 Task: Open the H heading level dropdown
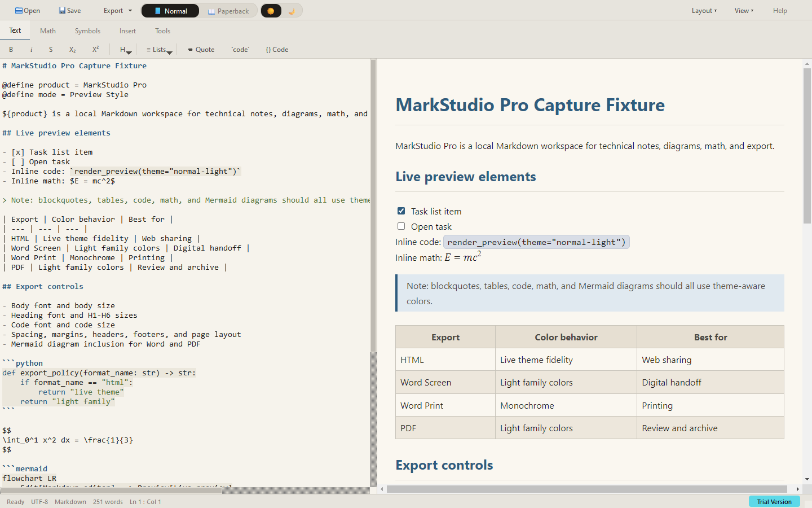(x=125, y=50)
